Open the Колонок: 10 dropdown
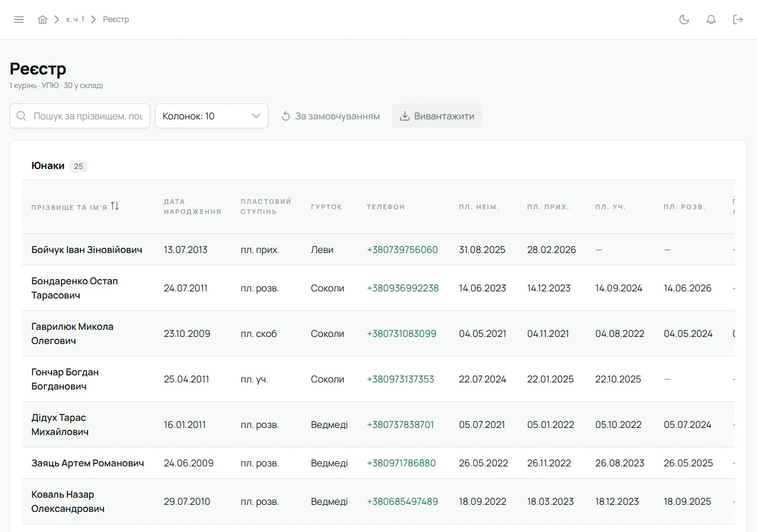The image size is (757, 532). tap(212, 116)
